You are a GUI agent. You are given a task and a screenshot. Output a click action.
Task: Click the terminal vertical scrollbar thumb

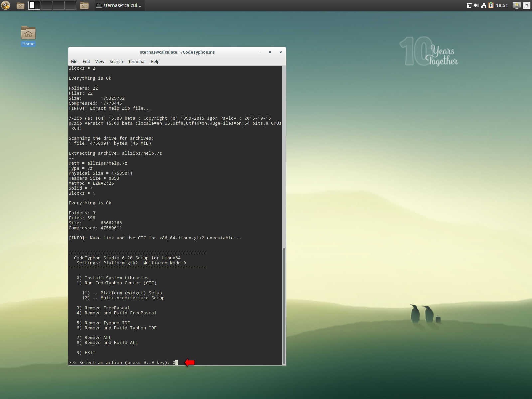pos(284,306)
